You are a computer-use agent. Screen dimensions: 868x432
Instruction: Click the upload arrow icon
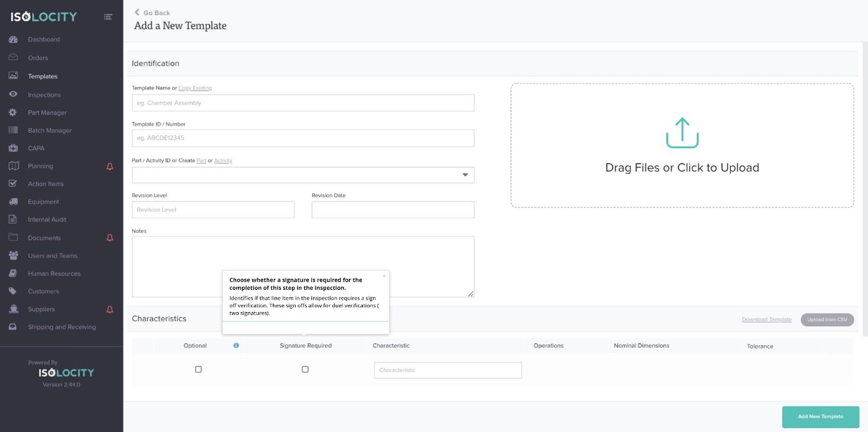[682, 133]
